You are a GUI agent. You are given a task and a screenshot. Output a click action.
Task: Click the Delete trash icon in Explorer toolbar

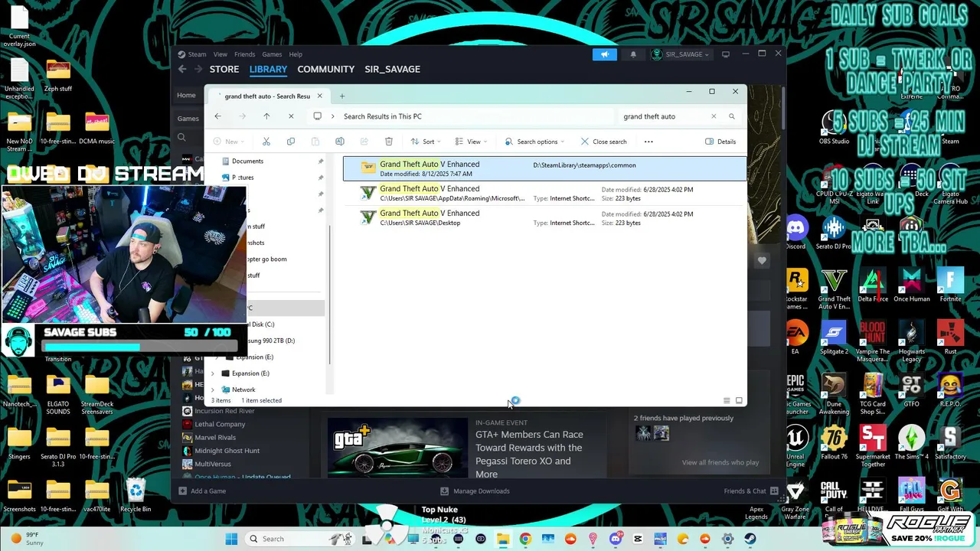point(389,142)
